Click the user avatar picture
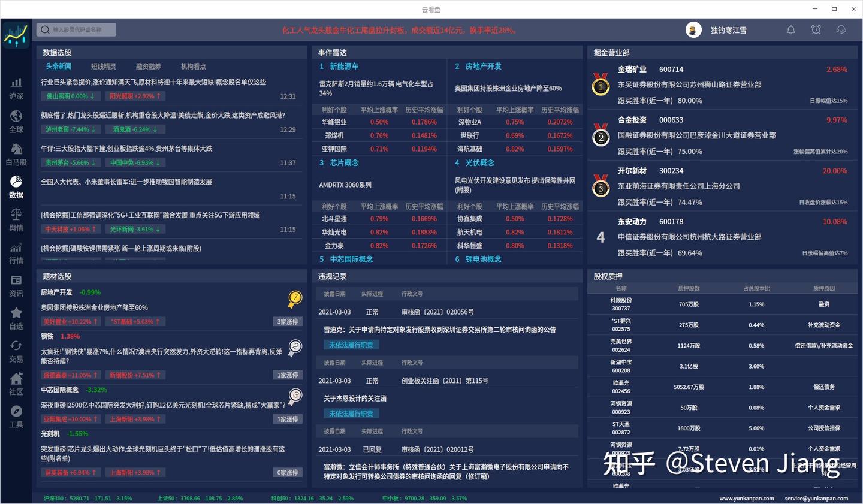863x504 pixels. click(693, 30)
